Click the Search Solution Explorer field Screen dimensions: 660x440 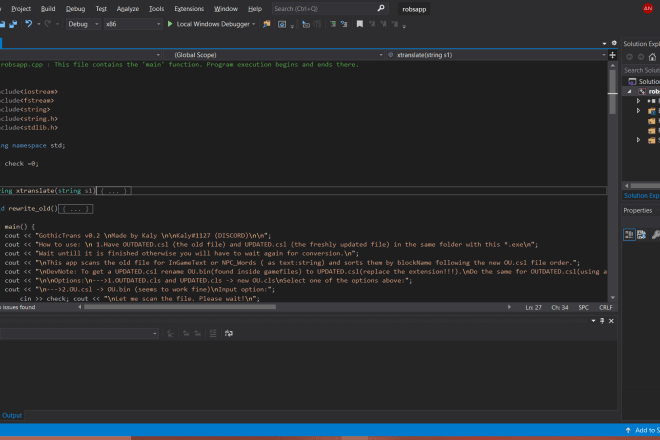[x=641, y=70]
